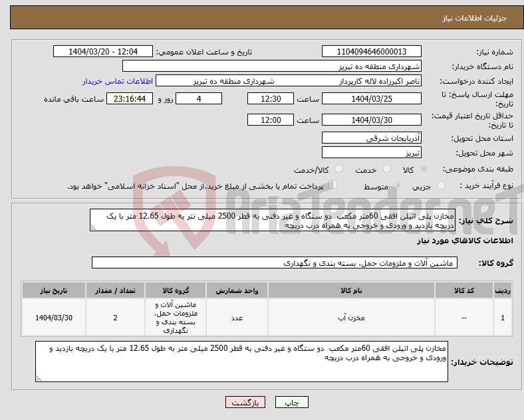Select the کالا radio button

click(x=424, y=169)
